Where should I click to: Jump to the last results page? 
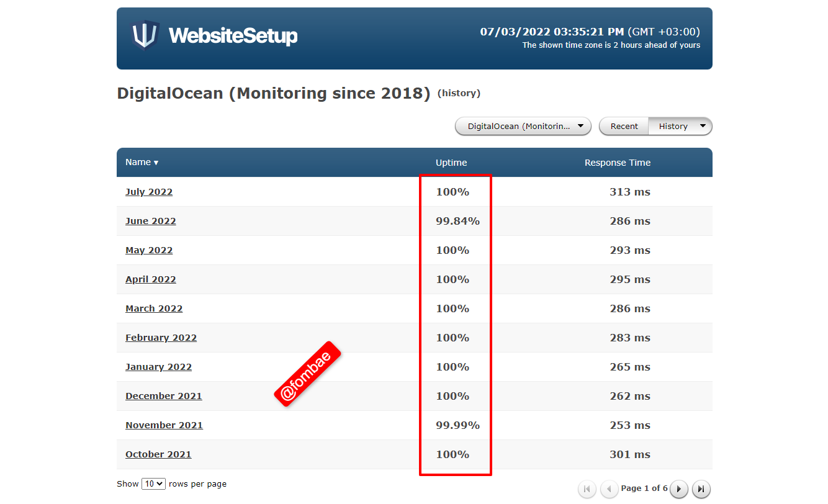click(x=701, y=489)
